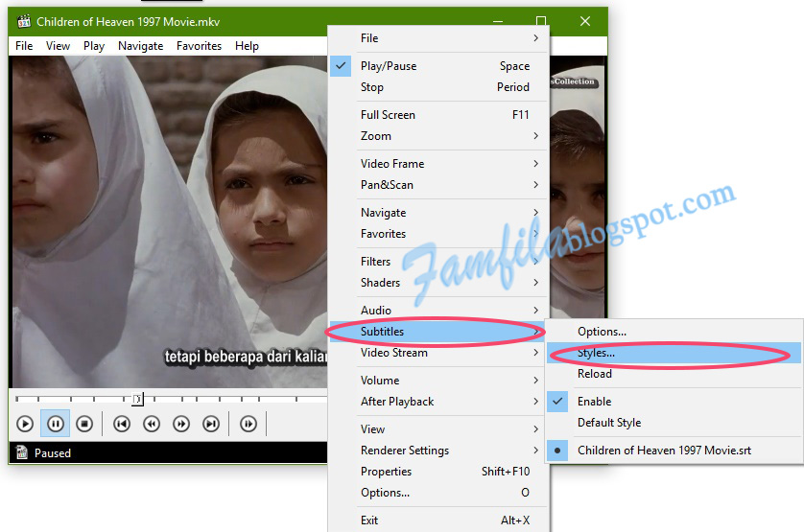This screenshot has width=804, height=532.
Task: Click the seek bar thumb on the timeline
Action: 137,399
